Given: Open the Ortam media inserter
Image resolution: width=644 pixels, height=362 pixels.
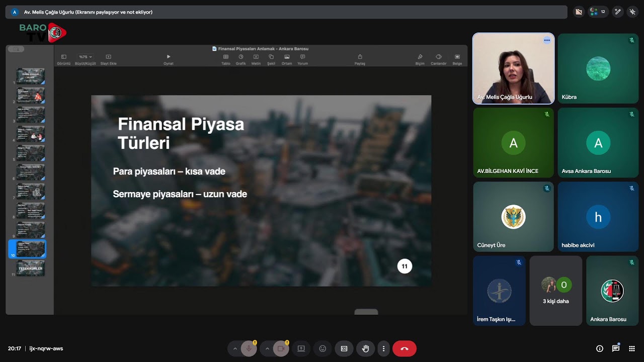Looking at the screenshot, I should [x=287, y=59].
